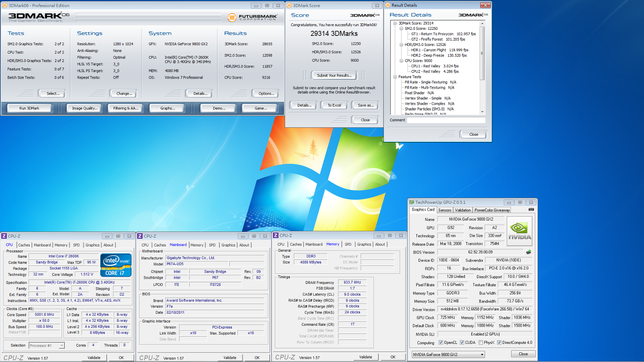This screenshot has width=644, height=362.
Task: Switch to the Validation tab in GPU-Z
Action: point(463,210)
